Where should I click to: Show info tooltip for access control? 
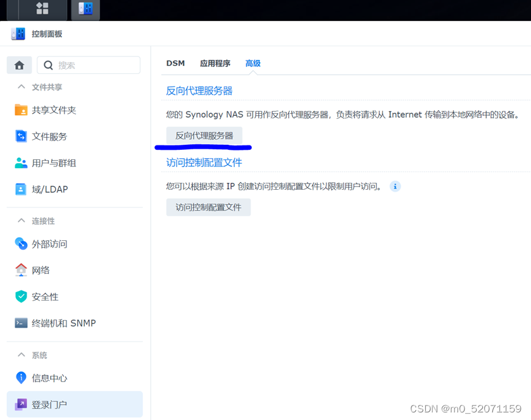click(395, 187)
